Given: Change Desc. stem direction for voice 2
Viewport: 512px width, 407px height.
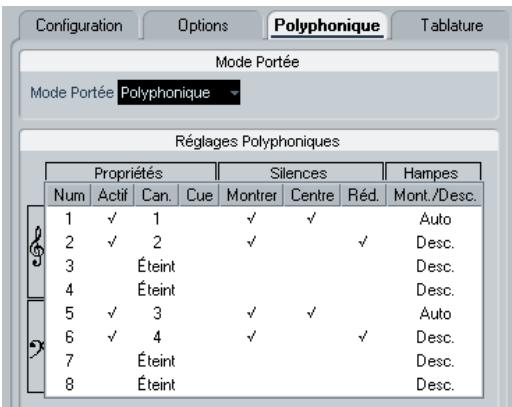Looking at the screenshot, I should 435,242.
